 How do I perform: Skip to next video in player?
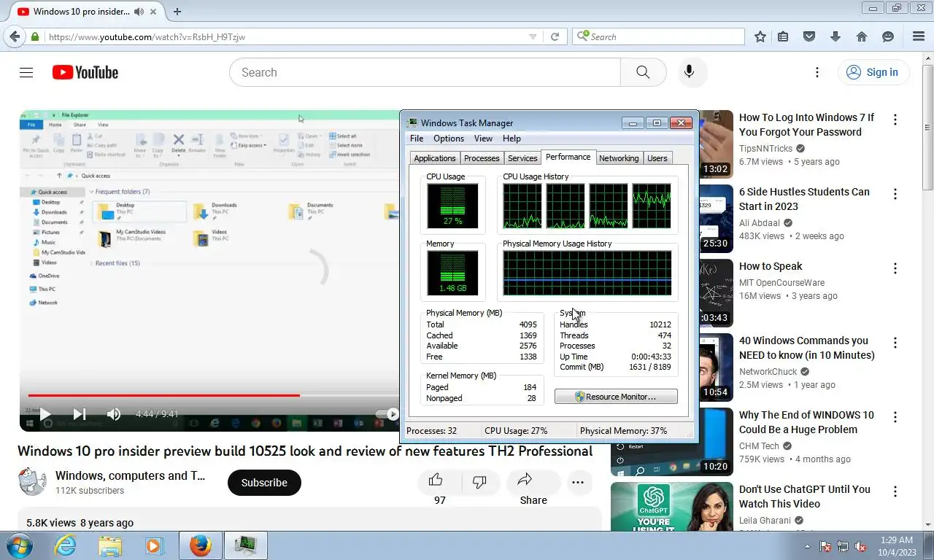pos(79,414)
